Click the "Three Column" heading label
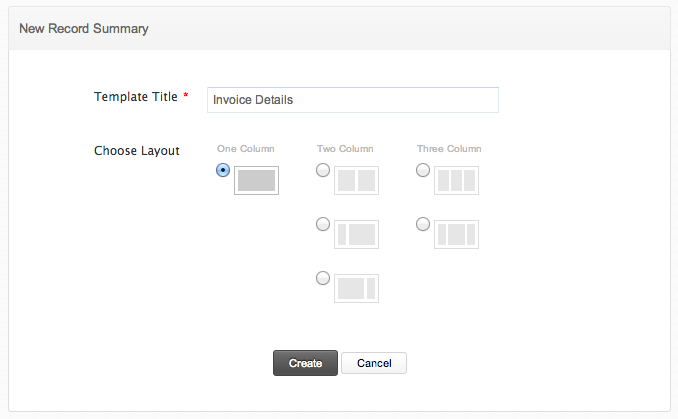 coord(449,149)
